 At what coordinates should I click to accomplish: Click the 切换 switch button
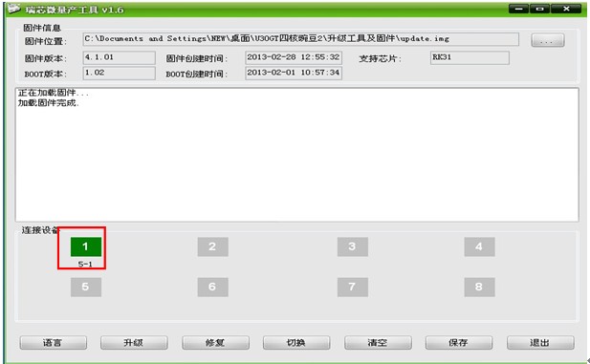click(x=296, y=343)
